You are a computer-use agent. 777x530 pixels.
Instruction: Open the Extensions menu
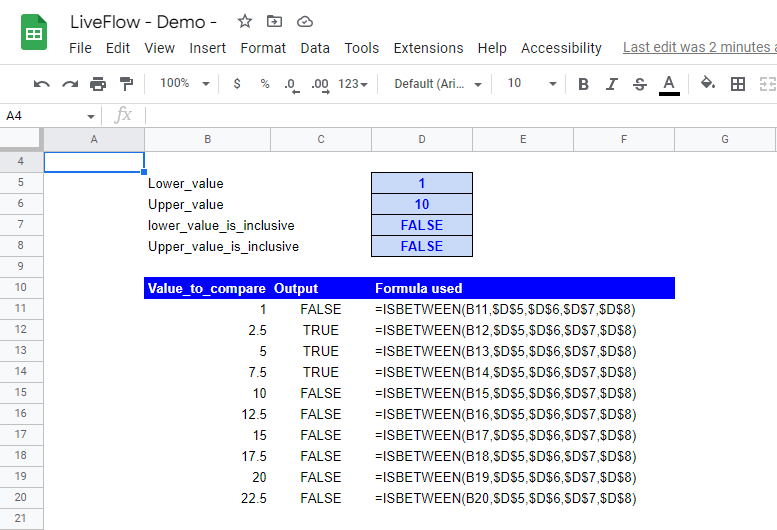pyautogui.click(x=429, y=48)
